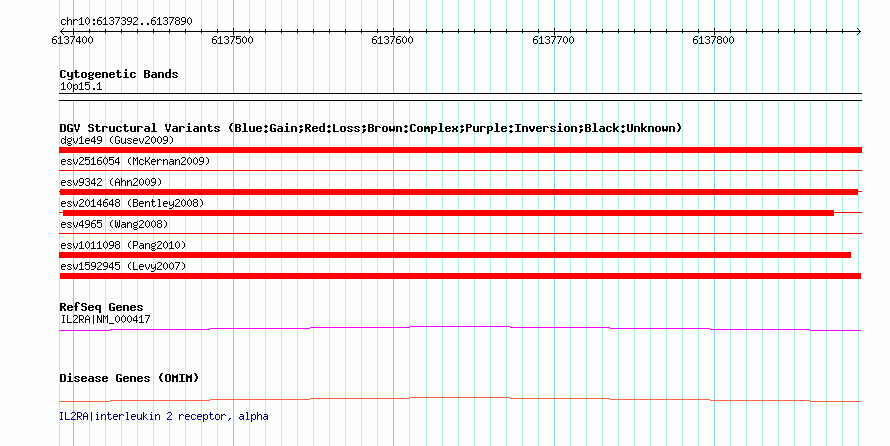Click ruler position 6137600
Image resolution: width=890 pixels, height=446 pixels.
(x=392, y=40)
